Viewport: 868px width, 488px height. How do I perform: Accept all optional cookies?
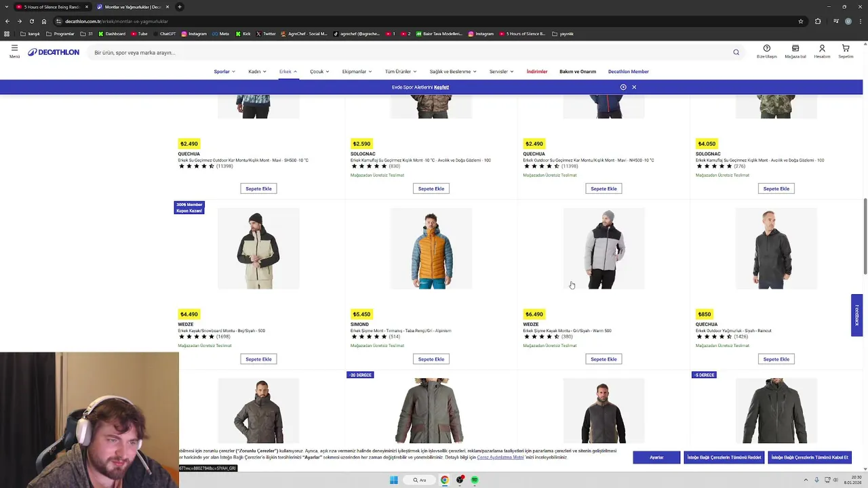(810, 457)
